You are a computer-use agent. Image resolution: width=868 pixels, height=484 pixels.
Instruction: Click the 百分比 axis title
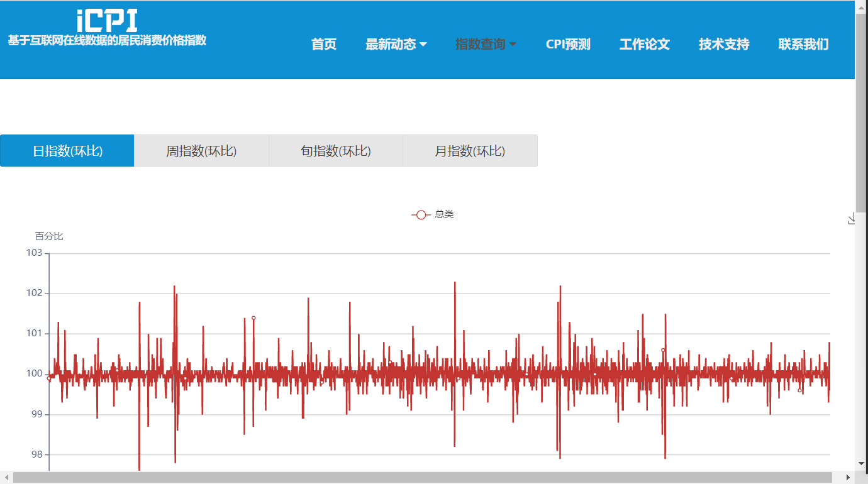[49, 236]
